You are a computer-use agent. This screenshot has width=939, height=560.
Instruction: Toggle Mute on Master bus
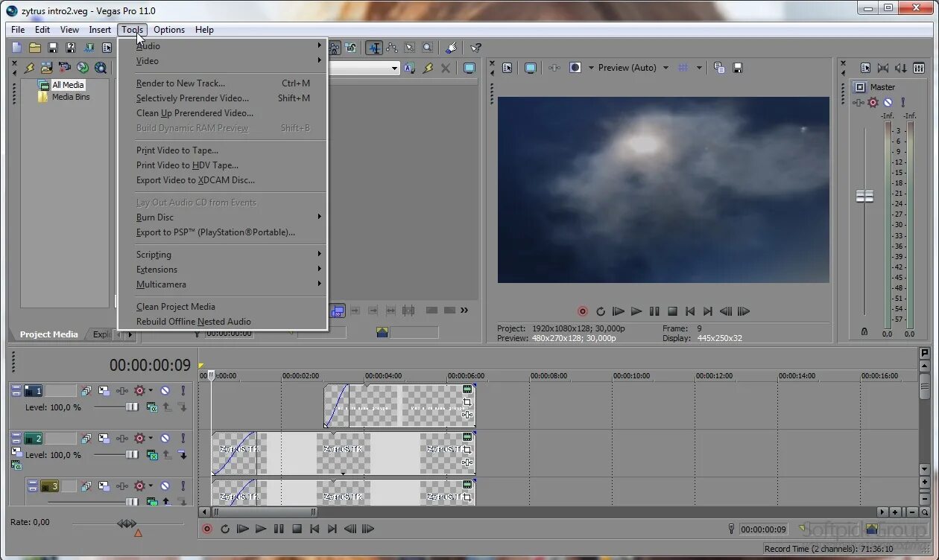tap(888, 102)
